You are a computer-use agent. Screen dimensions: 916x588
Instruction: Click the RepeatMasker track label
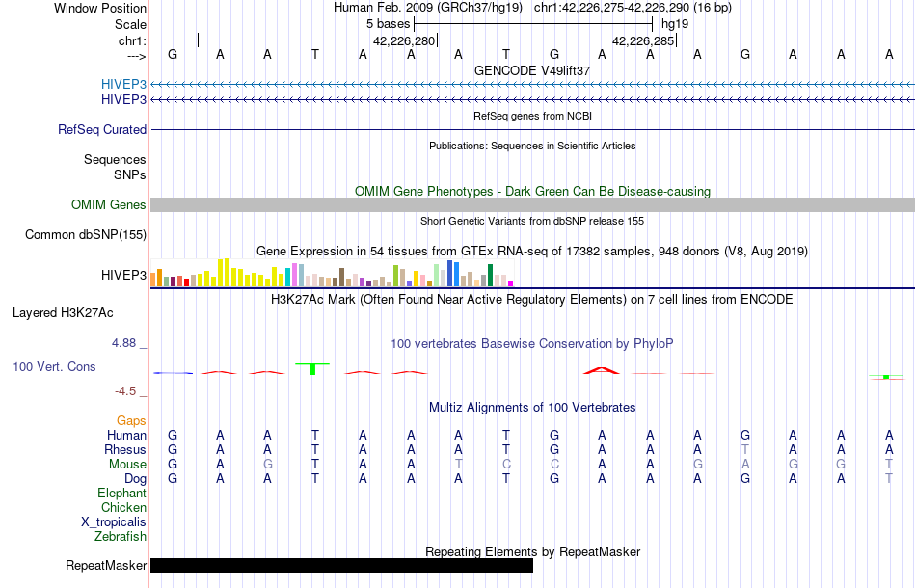coord(106,565)
